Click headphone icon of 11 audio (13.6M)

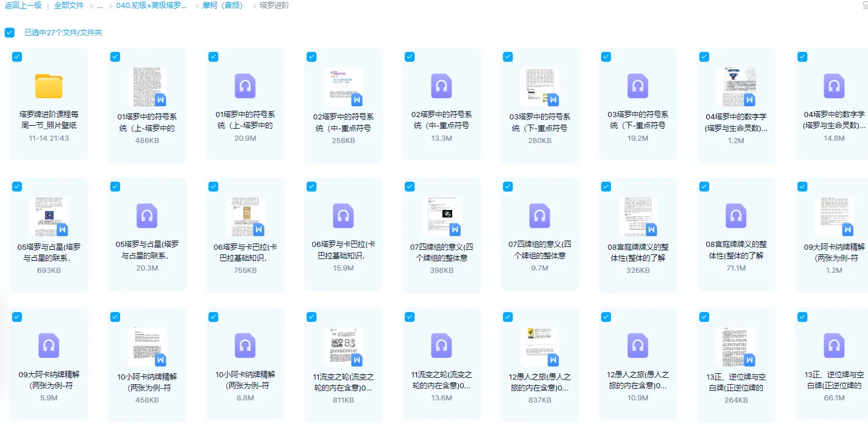(442, 346)
